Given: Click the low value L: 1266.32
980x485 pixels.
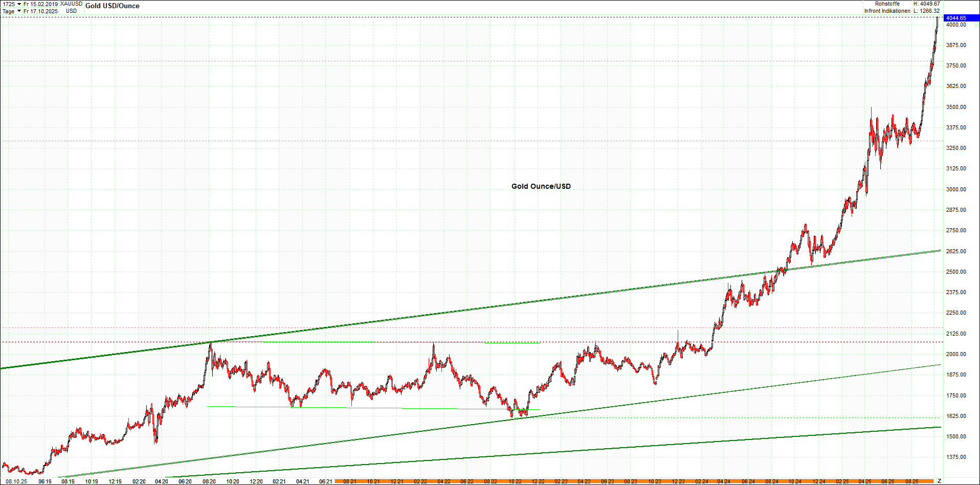Looking at the screenshot, I should (x=927, y=11).
